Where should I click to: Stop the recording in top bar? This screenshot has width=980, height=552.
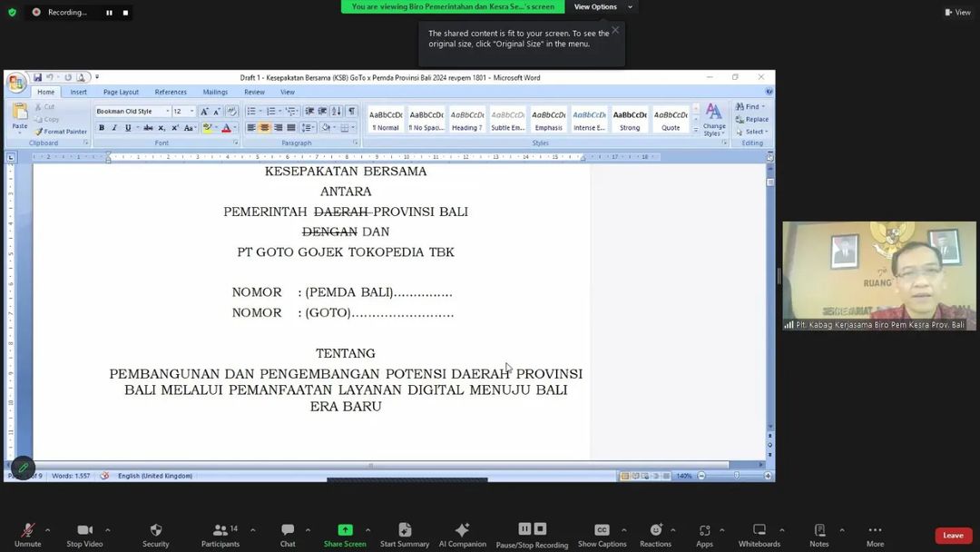pyautogui.click(x=125, y=13)
